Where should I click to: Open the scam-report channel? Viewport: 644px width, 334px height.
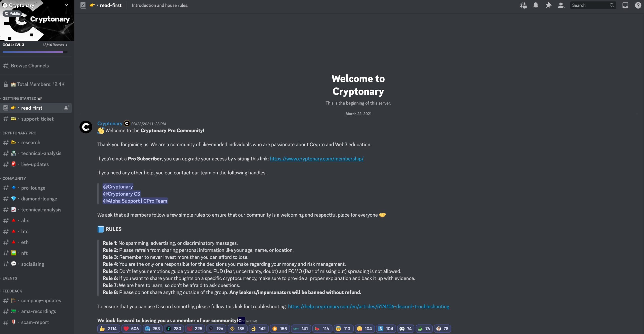click(35, 322)
